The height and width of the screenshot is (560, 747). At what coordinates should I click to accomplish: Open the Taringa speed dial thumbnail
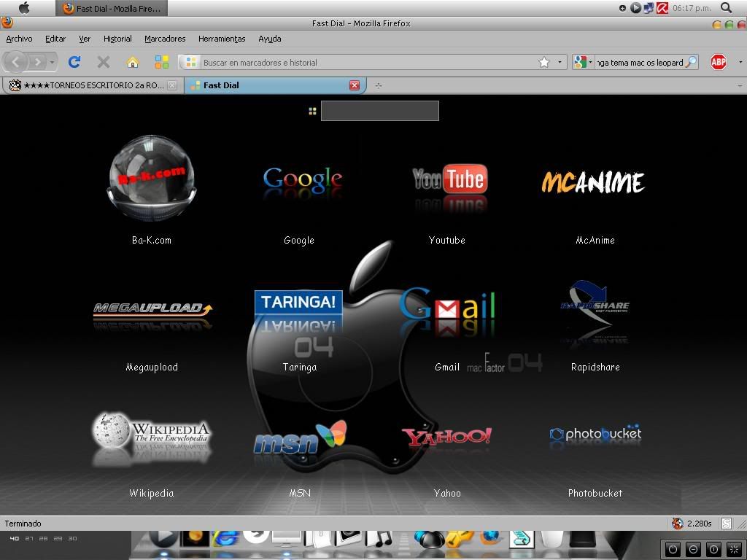pyautogui.click(x=298, y=309)
